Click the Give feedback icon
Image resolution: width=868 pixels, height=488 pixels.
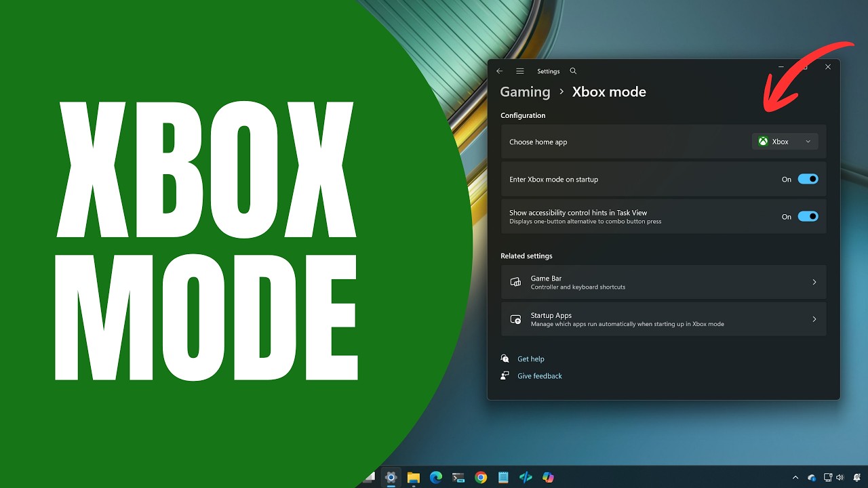pos(505,375)
